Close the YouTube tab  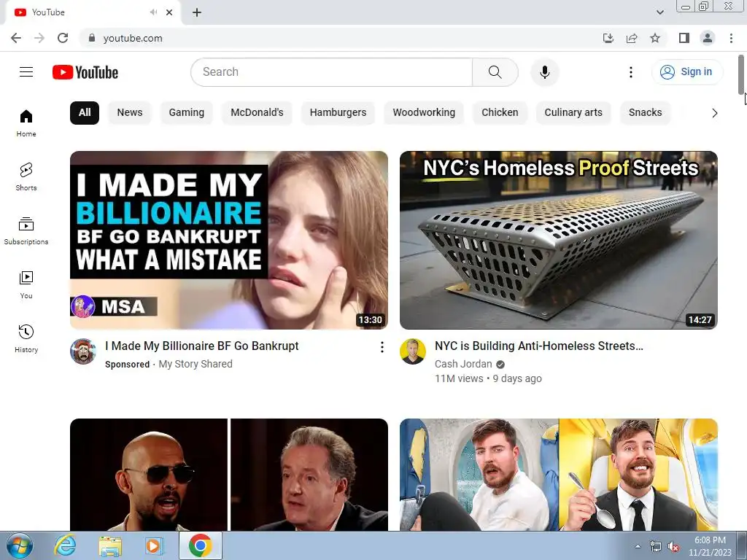click(x=169, y=12)
